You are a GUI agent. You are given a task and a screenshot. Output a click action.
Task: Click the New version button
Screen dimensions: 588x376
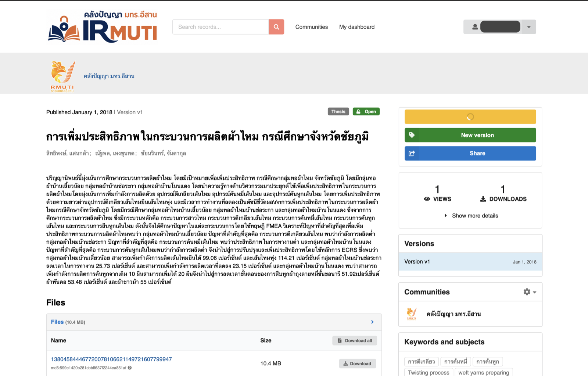pos(470,135)
